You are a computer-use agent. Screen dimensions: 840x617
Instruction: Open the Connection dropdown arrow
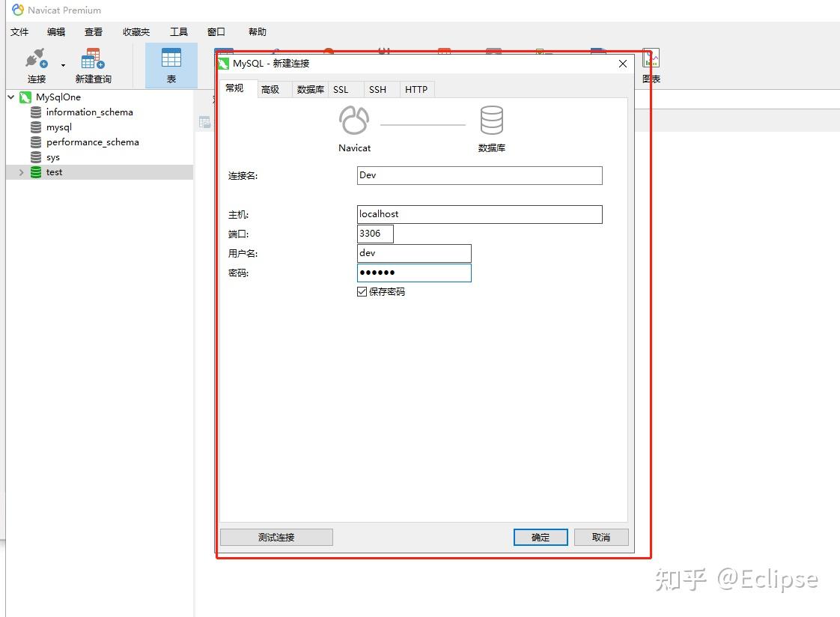click(63, 65)
